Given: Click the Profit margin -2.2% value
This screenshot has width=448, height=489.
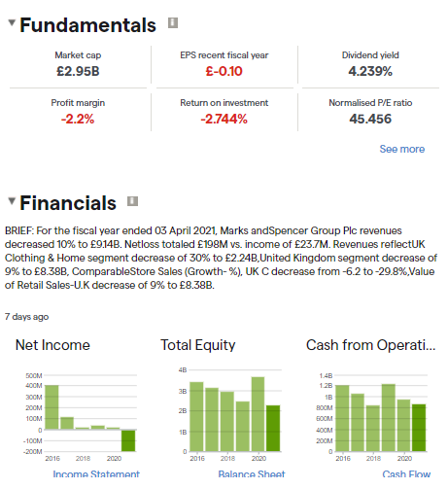Looking at the screenshot, I should point(78,120).
